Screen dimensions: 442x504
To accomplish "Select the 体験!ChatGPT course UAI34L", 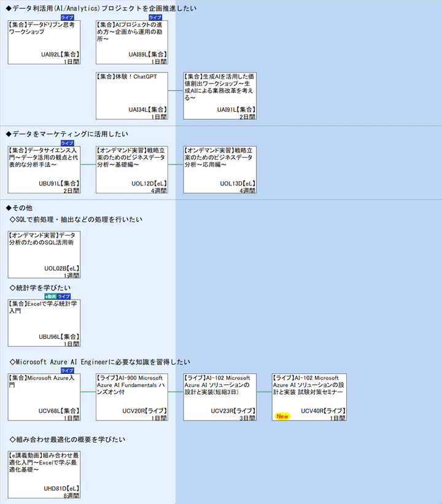I will [131, 96].
